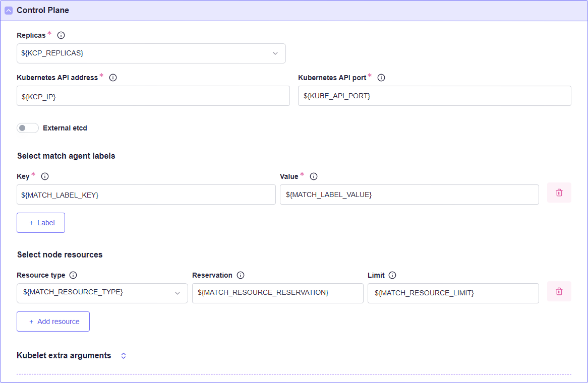588x383 pixels.
Task: Click info icon beside Kubernetes API port
Action: coord(381,78)
